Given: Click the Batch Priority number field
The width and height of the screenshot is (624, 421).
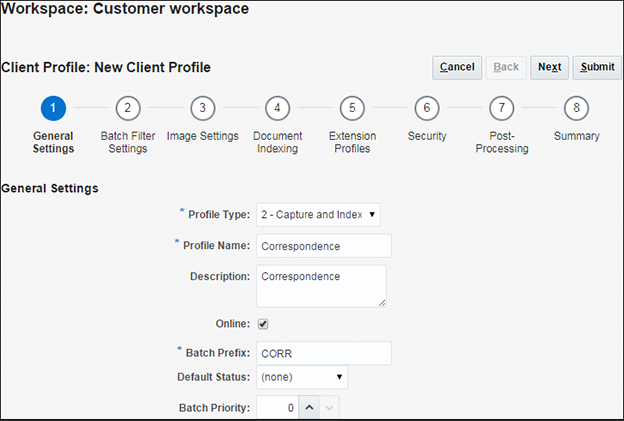Looking at the screenshot, I should 277,408.
